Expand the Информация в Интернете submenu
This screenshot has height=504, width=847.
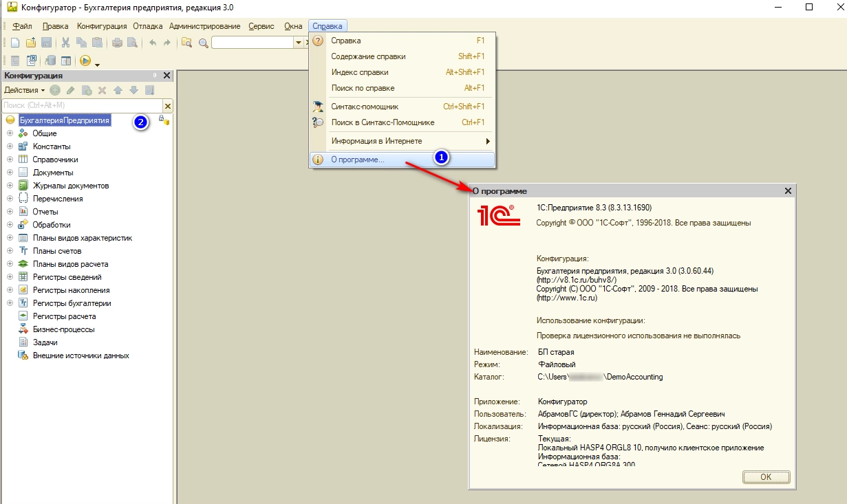tap(402, 141)
